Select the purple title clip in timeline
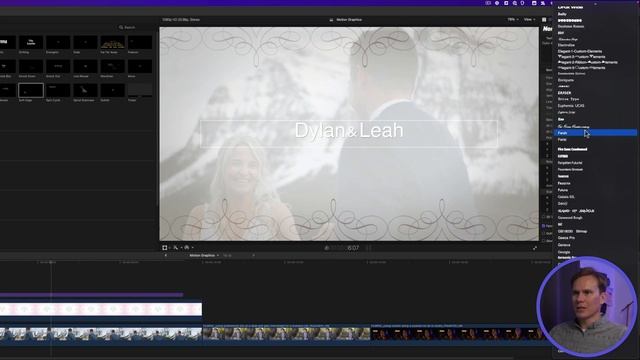 91,294
